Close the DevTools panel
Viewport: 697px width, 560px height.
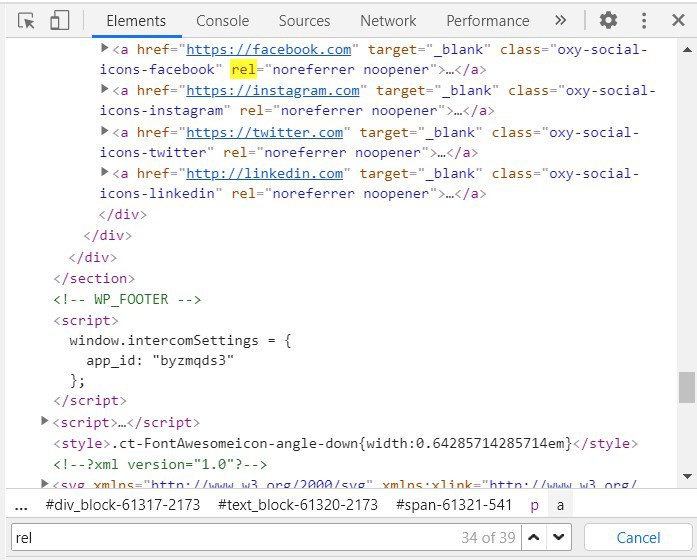pos(678,20)
